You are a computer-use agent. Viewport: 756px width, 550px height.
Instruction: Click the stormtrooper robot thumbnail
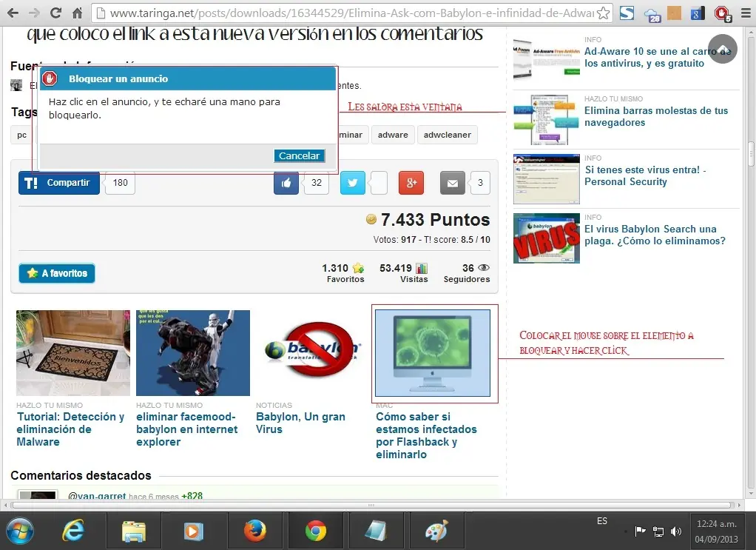click(193, 352)
